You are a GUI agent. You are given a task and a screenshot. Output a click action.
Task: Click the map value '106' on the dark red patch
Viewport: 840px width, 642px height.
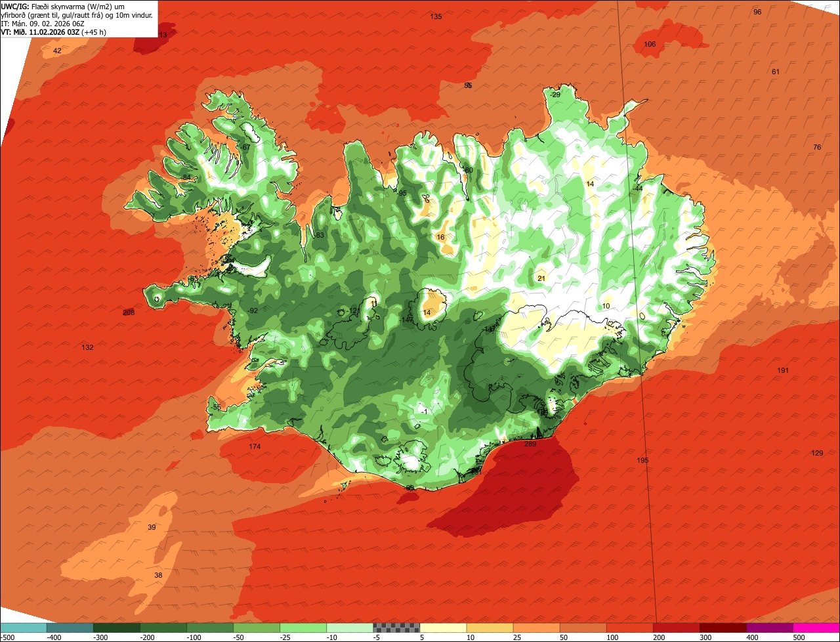coord(650,44)
